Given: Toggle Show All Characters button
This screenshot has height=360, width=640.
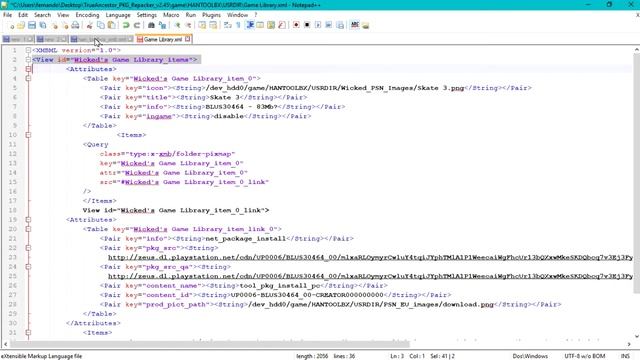Looking at the screenshot, I should coord(238,25).
